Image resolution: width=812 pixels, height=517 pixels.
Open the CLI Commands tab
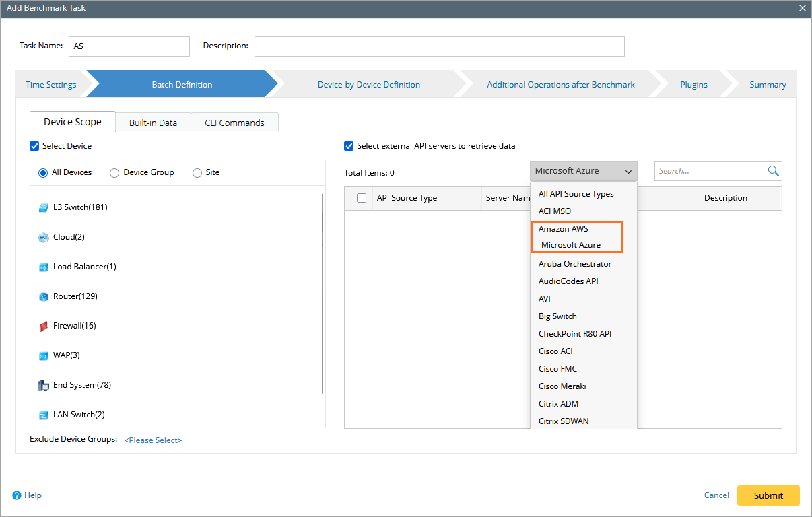234,123
